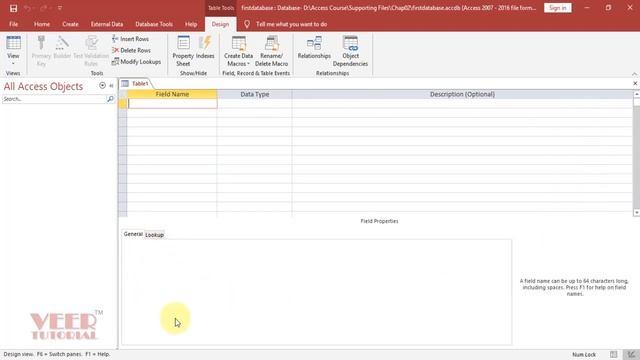Select the first row selector box
This screenshot has height=360, width=640.
[x=123, y=104]
